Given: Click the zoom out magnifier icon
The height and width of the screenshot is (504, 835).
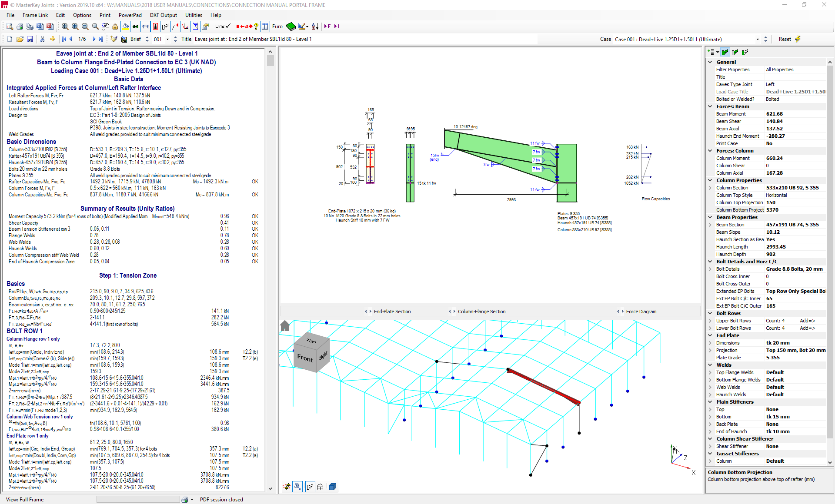Looking at the screenshot, I should 85,27.
